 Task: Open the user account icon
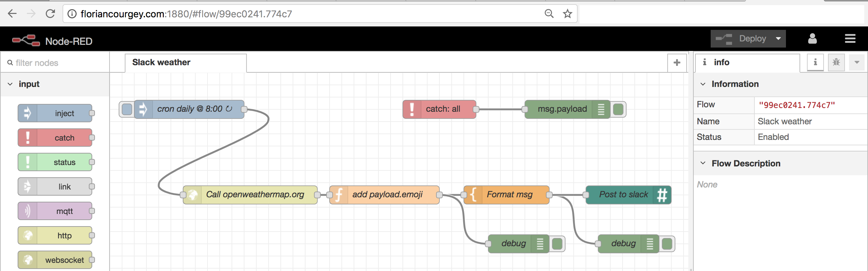pyautogui.click(x=812, y=39)
